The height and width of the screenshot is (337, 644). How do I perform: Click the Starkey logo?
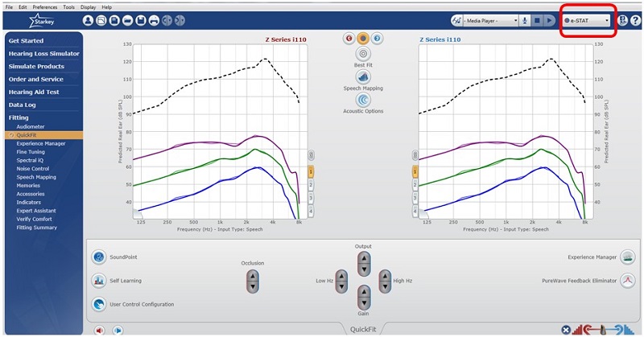click(x=43, y=21)
